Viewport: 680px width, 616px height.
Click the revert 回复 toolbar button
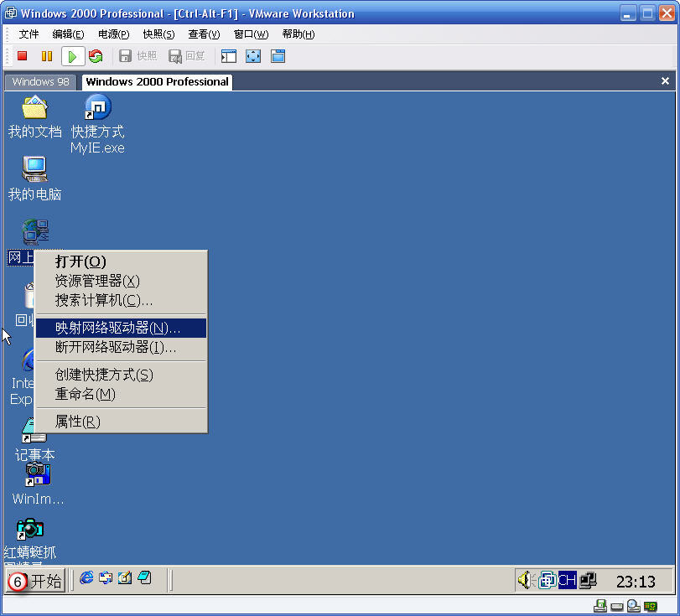[186, 56]
